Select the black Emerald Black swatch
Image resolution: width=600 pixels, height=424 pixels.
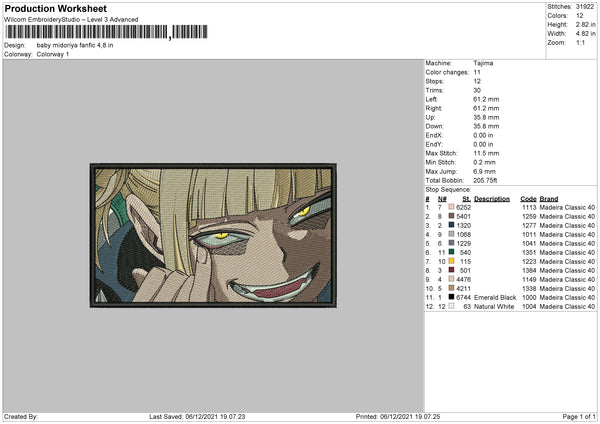pos(452,297)
